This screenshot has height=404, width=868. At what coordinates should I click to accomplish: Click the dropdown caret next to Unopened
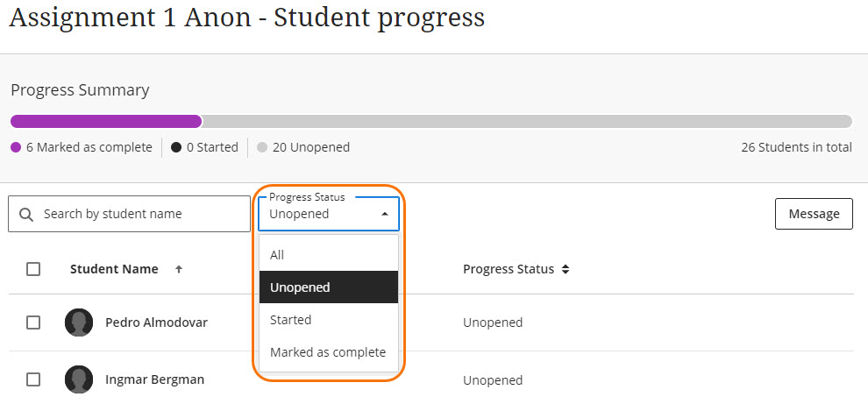coord(384,214)
